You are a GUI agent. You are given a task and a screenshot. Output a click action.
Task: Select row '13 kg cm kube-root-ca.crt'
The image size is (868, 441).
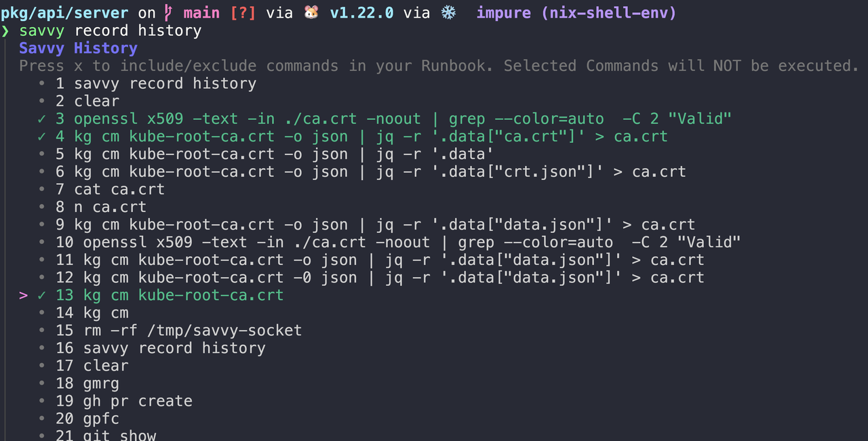[x=170, y=295]
